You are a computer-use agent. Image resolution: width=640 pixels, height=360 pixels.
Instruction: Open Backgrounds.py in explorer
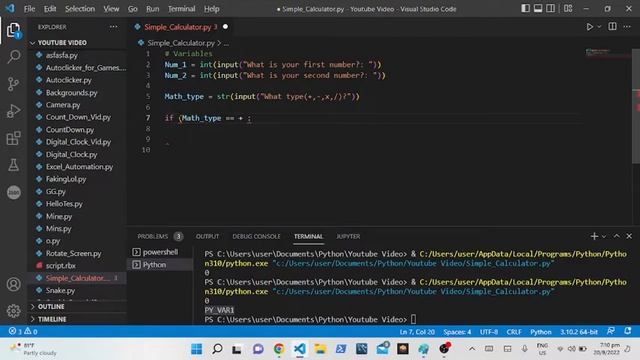[71, 93]
